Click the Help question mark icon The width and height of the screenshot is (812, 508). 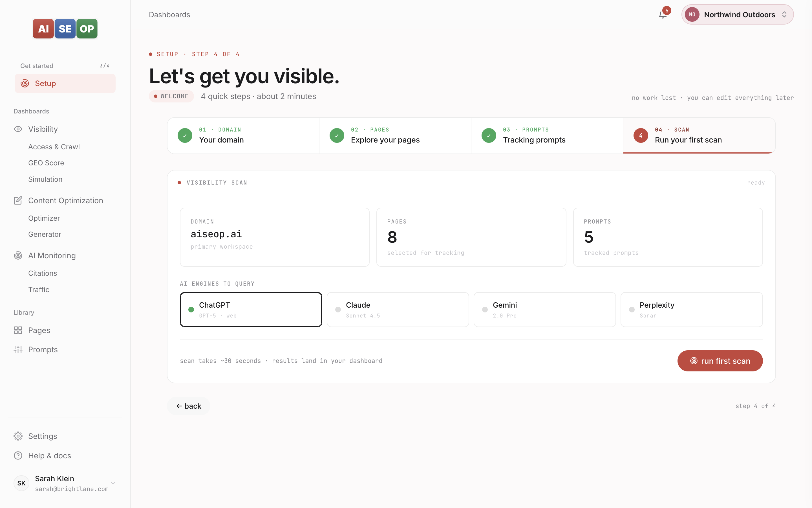point(18,456)
